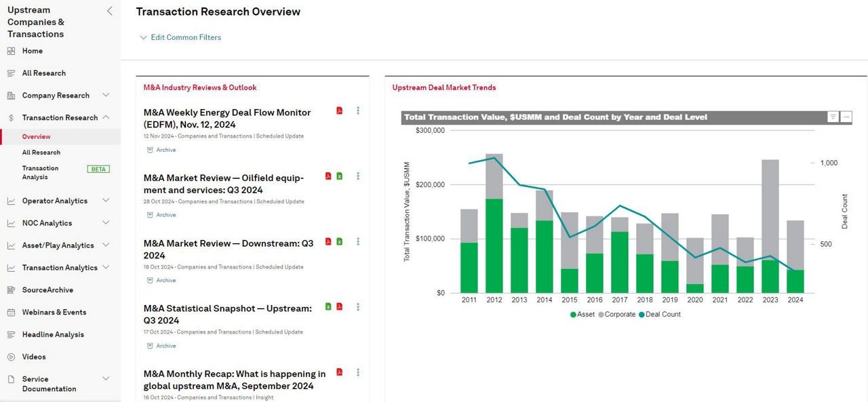Expand Edit Common Filters
Screen dimensions: 868x402
(x=180, y=37)
